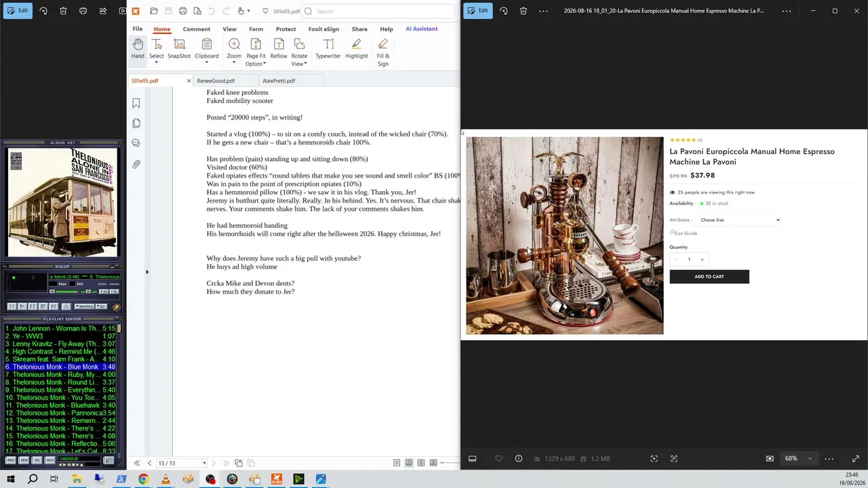The height and width of the screenshot is (488, 868).
Task: Open the attachments paperclip panel in Foxit
Action: point(136,164)
